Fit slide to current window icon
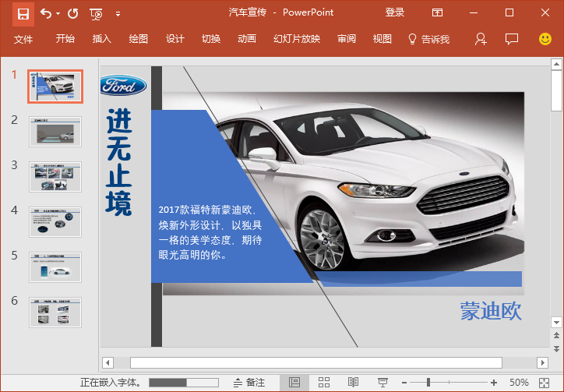The height and width of the screenshot is (392, 564). 545,383
